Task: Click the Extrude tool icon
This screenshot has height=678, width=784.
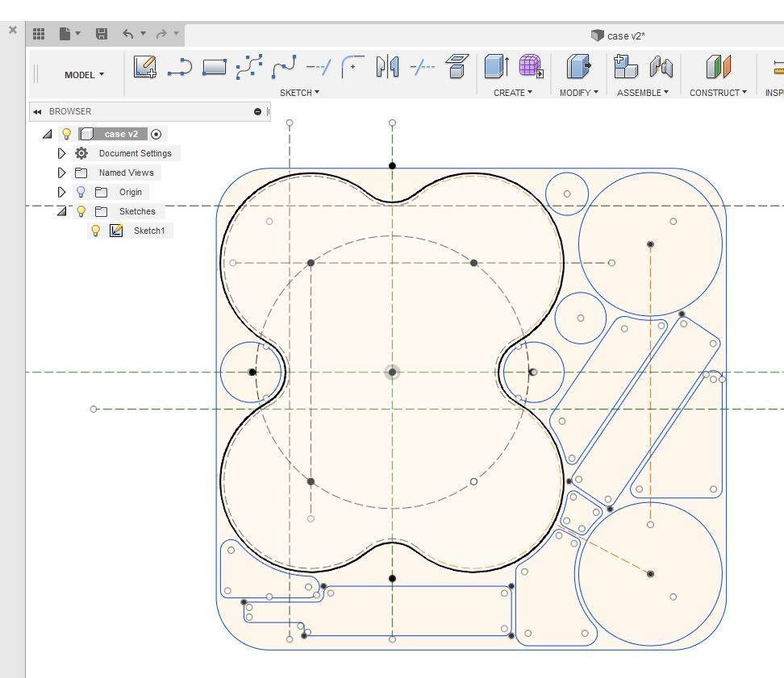Action: [x=496, y=67]
